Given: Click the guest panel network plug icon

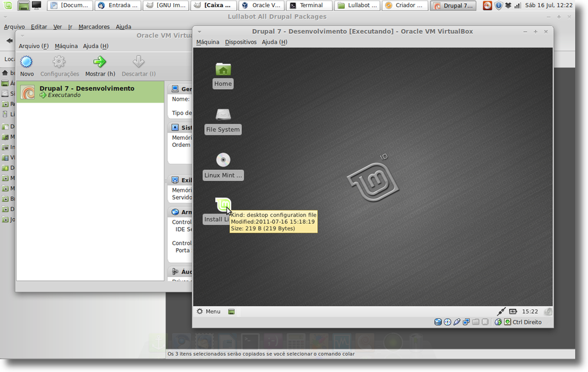Looking at the screenshot, I should [501, 311].
